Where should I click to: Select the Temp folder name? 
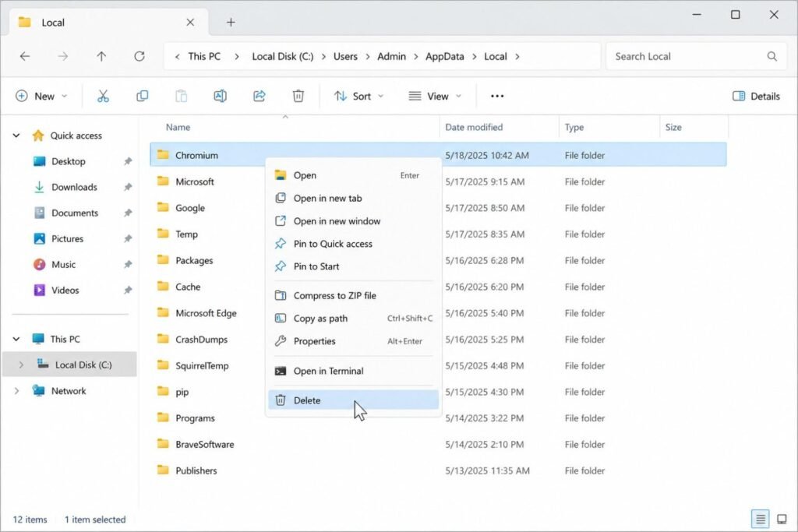coord(186,234)
